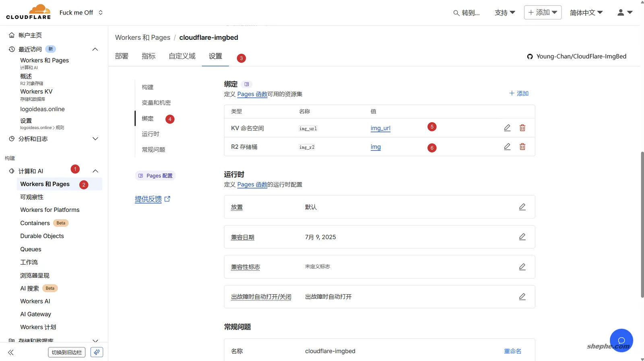
Task: Open 工作流 in sidebar
Action: click(x=29, y=262)
